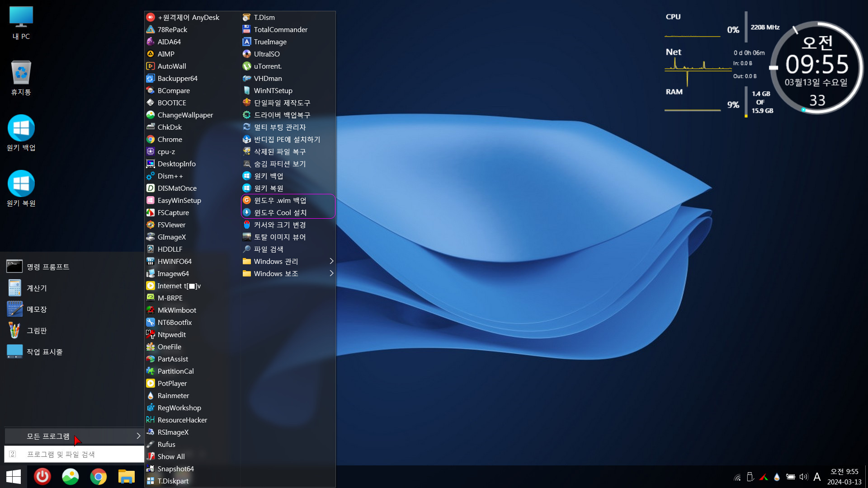The height and width of the screenshot is (488, 868).
Task: Click the Windows Start button
Action: [14, 477]
